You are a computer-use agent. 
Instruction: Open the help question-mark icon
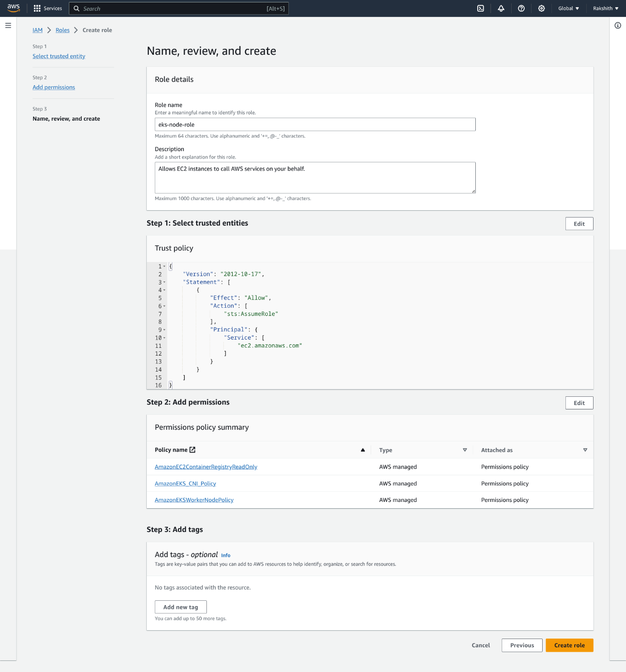[521, 8]
